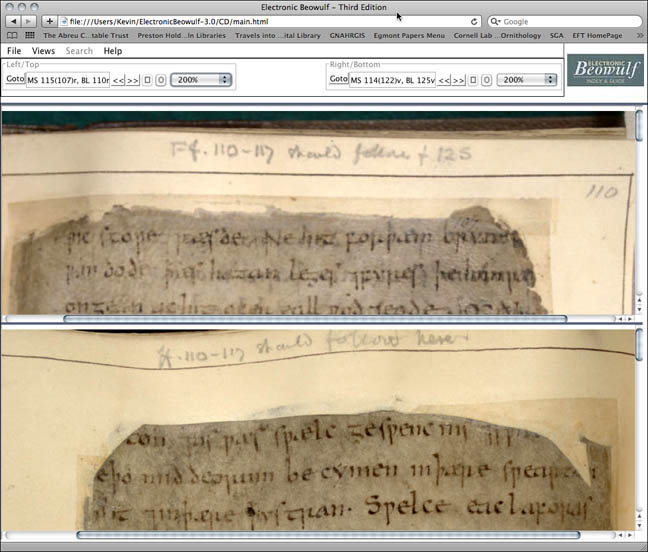Open the Left/Top 200% zoom dropdown
The height and width of the screenshot is (552, 648).
(x=202, y=79)
